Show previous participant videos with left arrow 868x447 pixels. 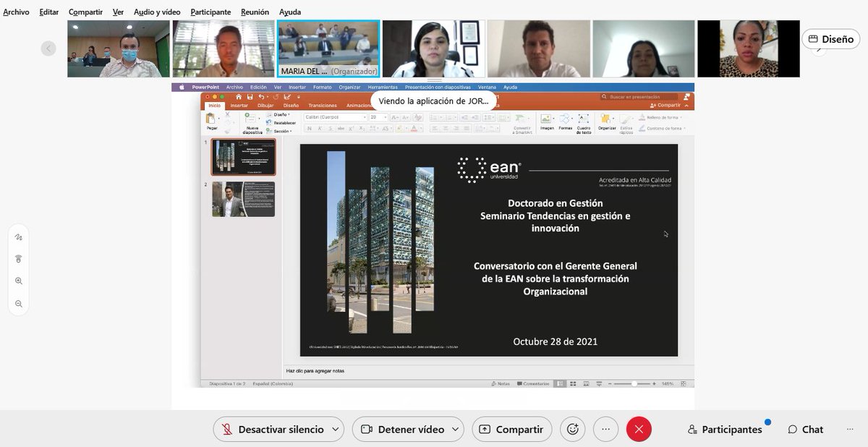(x=48, y=48)
